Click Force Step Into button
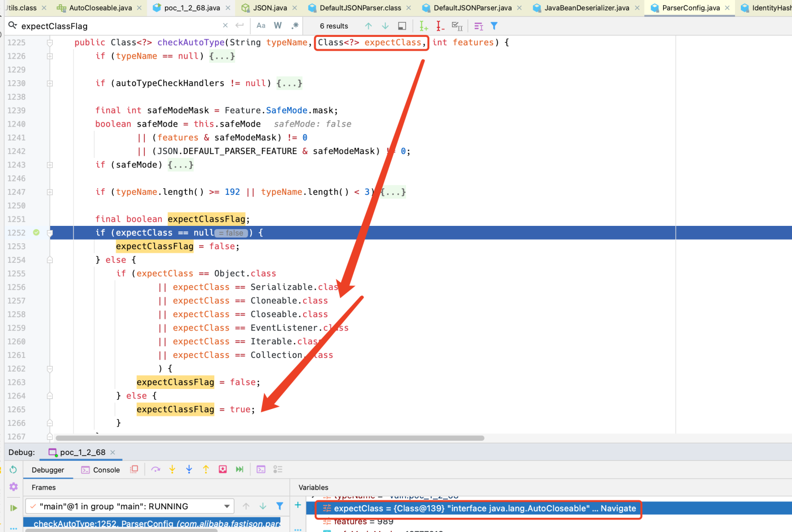The image size is (792, 532). (189, 469)
